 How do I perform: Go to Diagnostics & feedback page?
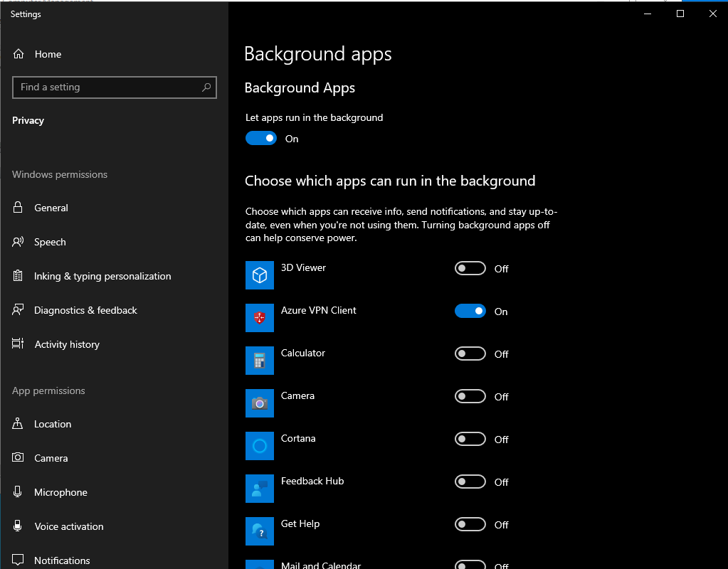pos(85,310)
